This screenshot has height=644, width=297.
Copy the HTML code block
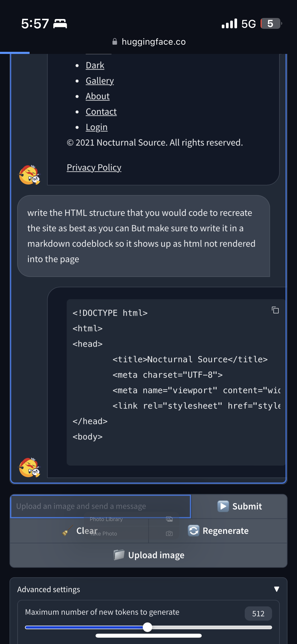[x=275, y=310]
